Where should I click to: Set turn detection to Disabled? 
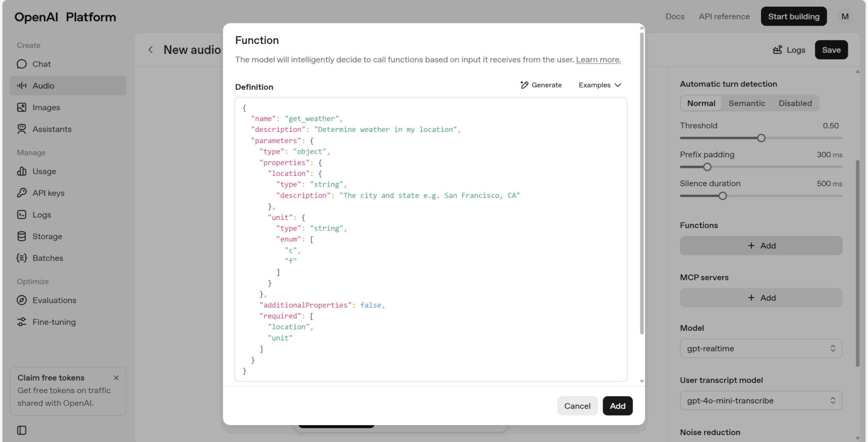(x=795, y=103)
